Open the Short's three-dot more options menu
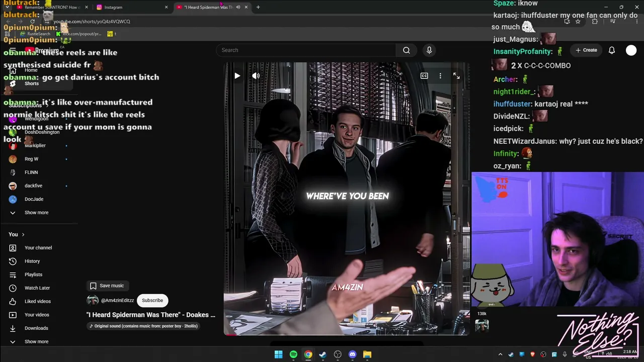 pos(440,76)
